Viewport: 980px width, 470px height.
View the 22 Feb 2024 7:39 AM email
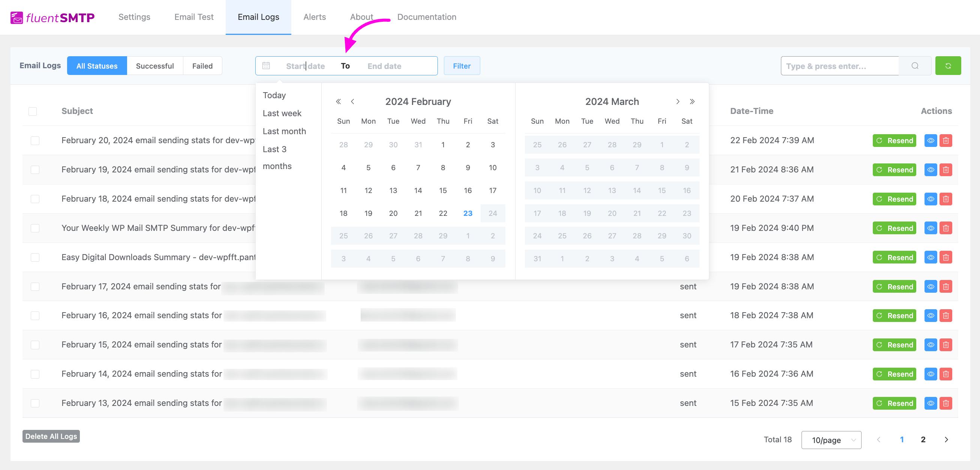point(930,140)
